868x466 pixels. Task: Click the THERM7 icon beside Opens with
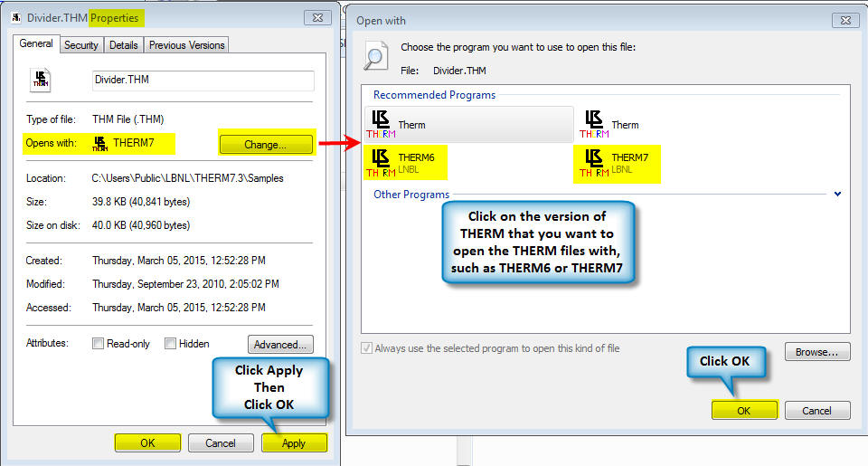click(99, 144)
